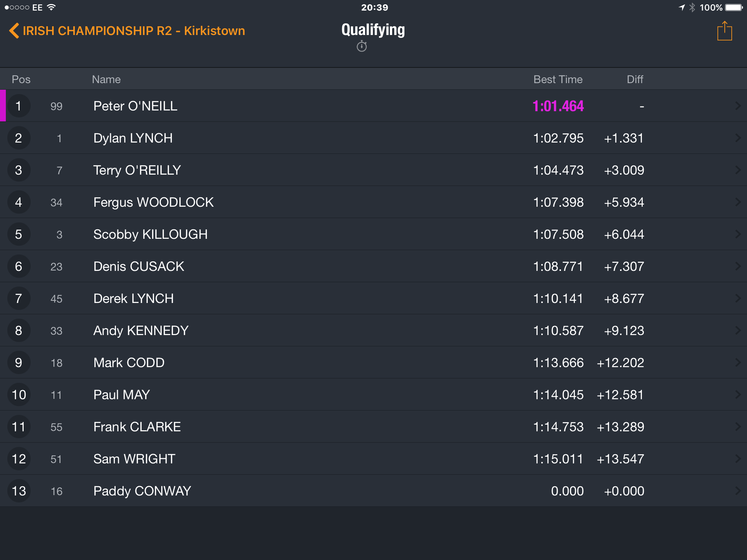Tap position 1 circle badge

[x=18, y=106]
